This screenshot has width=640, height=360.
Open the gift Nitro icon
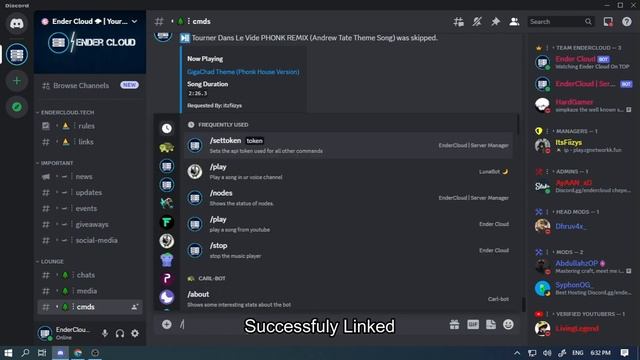tap(454, 324)
